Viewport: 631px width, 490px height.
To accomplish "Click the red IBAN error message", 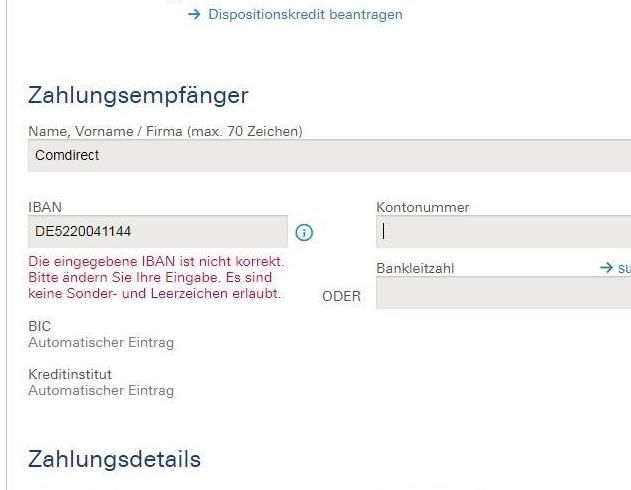I will (x=156, y=277).
